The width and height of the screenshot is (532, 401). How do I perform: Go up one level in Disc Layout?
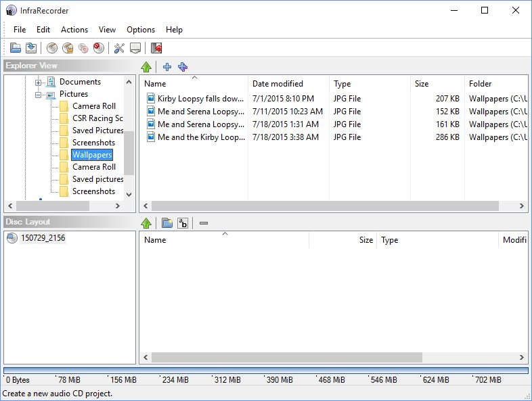(x=146, y=223)
